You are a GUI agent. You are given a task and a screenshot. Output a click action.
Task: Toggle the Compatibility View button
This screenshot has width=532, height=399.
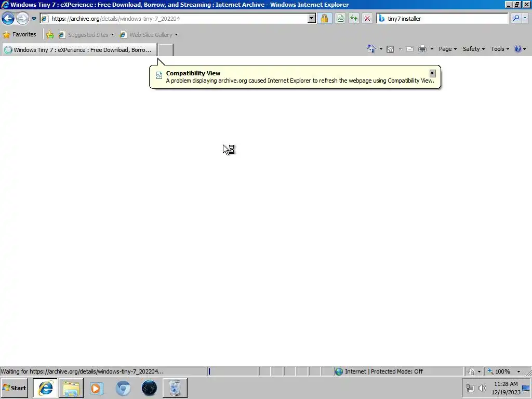point(340,18)
